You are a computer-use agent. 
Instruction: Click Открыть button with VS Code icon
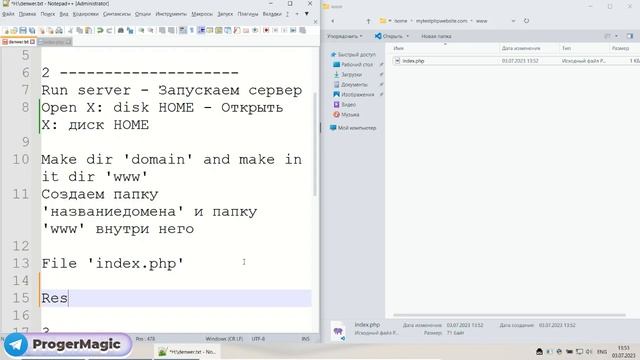point(389,36)
